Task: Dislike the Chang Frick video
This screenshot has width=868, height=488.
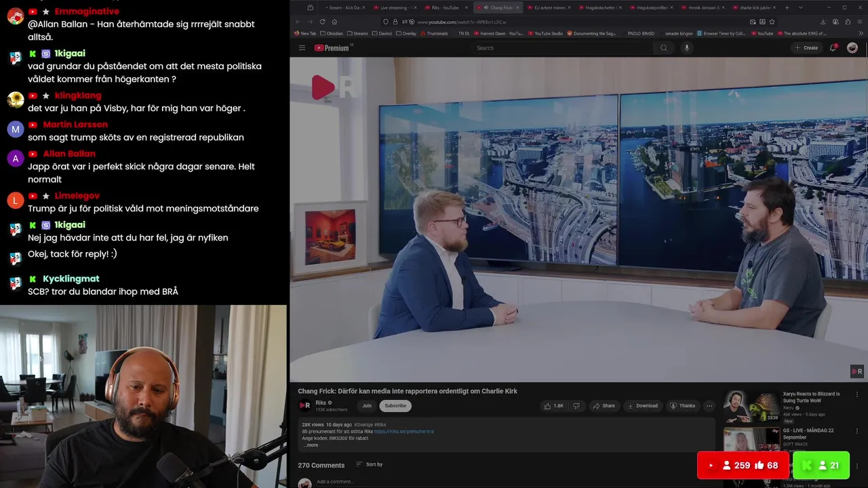Action: point(576,406)
